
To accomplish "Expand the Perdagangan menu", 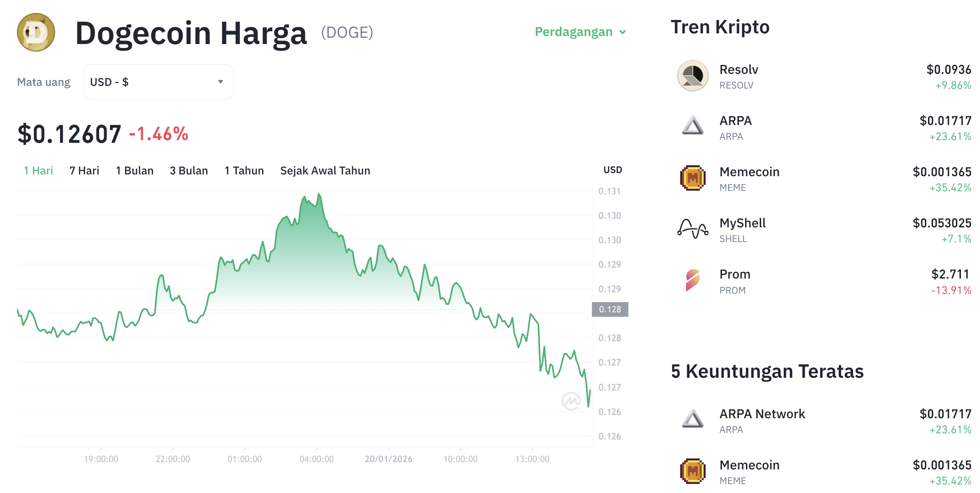I will coord(574,32).
